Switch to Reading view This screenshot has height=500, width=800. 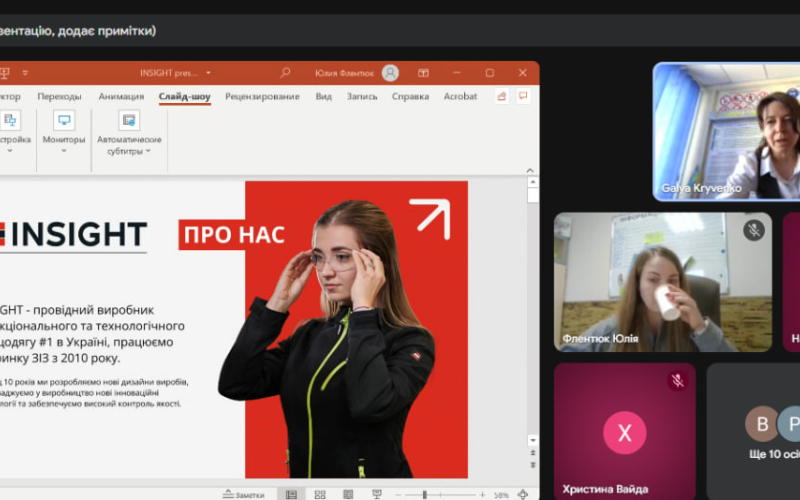pos(348,494)
